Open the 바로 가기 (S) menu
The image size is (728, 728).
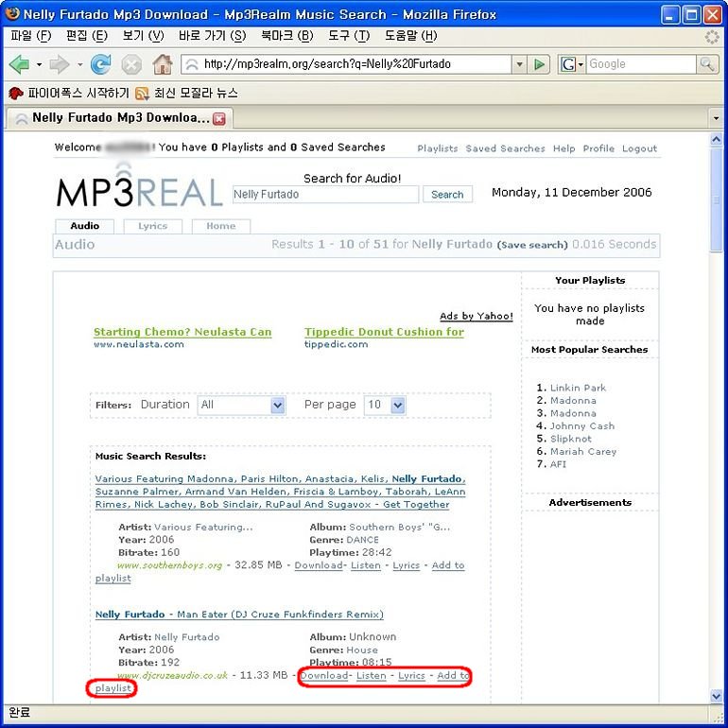[x=212, y=36]
